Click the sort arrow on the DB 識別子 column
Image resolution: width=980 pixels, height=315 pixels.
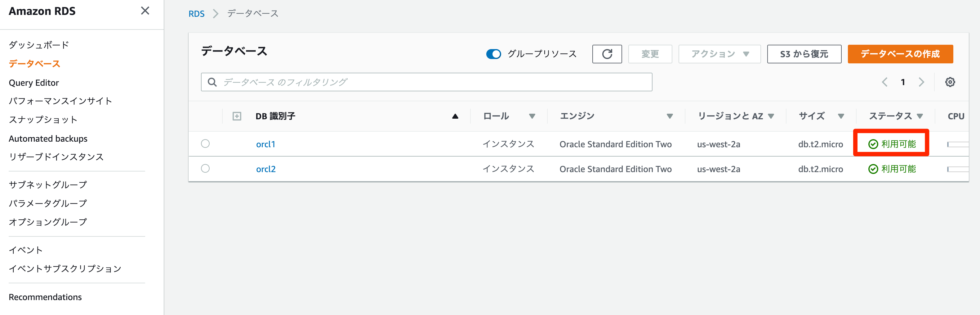tap(455, 116)
